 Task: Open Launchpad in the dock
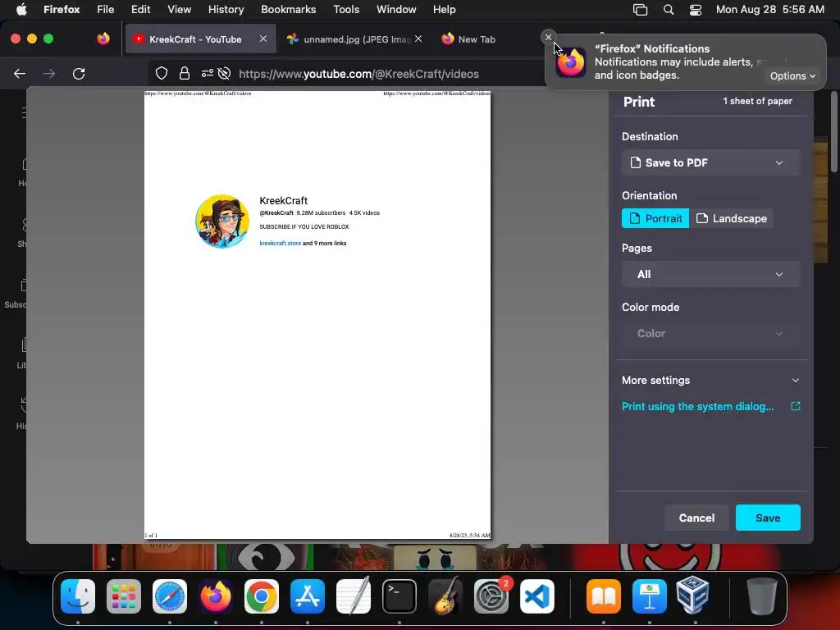coord(124,596)
